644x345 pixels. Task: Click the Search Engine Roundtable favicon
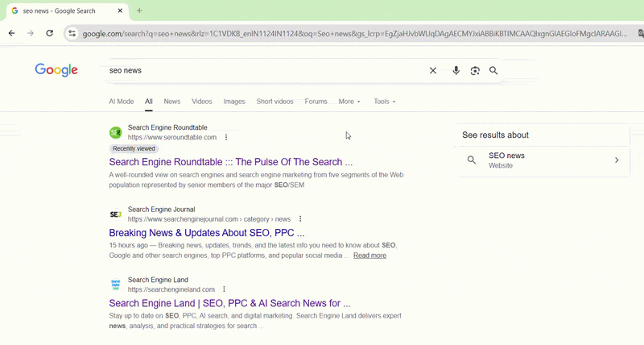click(116, 132)
